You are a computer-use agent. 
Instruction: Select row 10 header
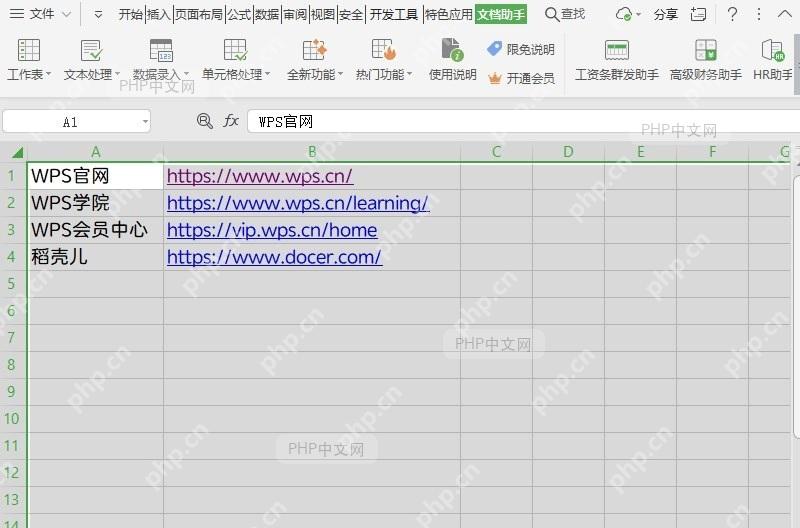pos(12,419)
